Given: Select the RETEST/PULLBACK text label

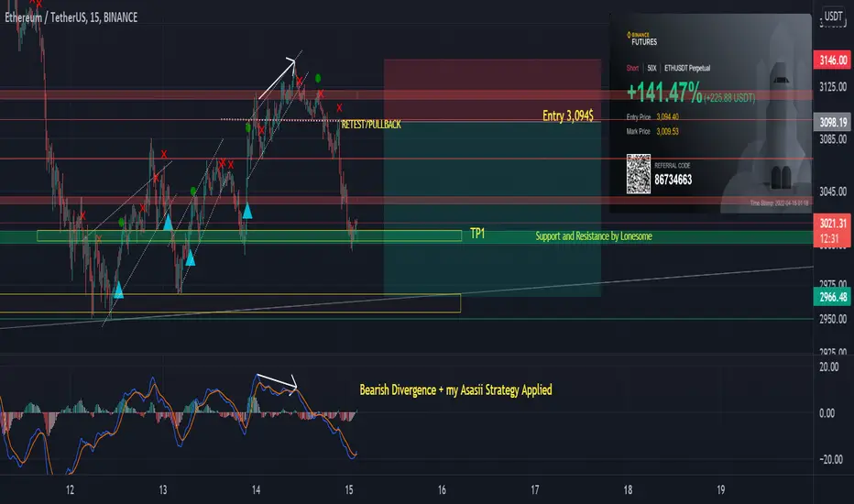Looking at the screenshot, I should click(x=371, y=125).
